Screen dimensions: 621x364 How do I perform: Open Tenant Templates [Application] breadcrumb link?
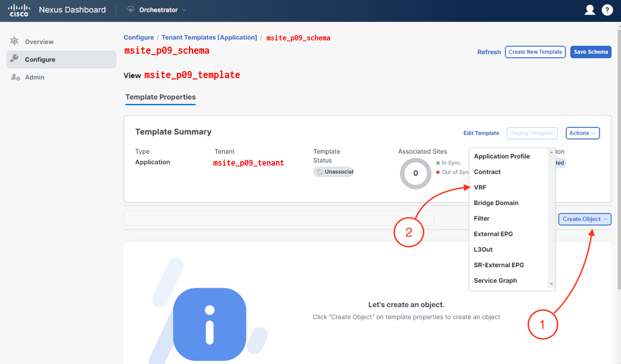209,37
